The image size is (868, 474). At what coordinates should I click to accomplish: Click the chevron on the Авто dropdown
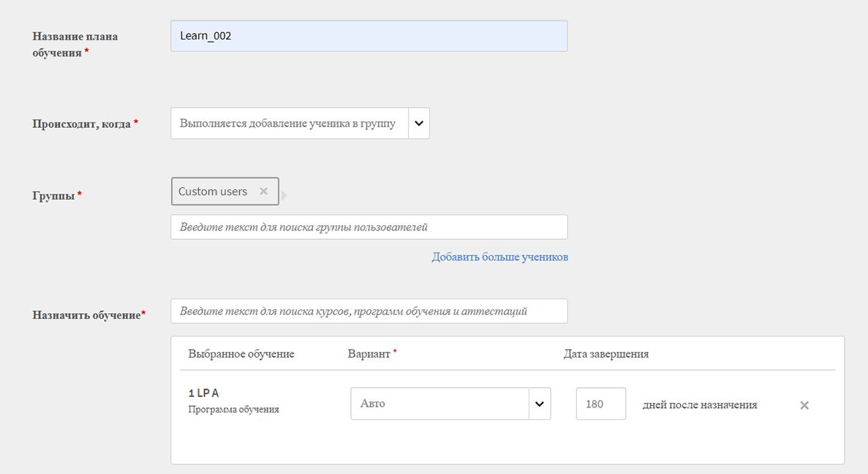coord(540,405)
